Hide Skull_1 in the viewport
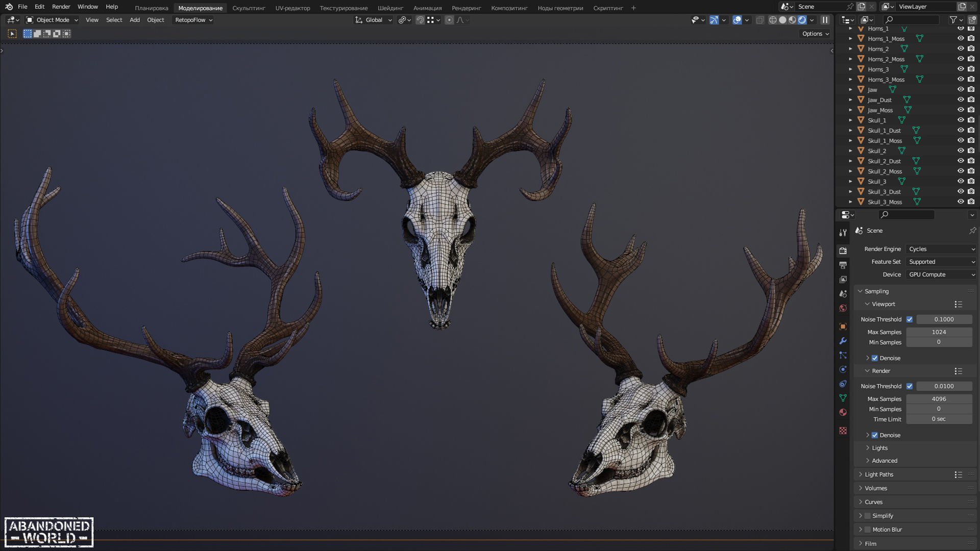The width and height of the screenshot is (980, 551). click(960, 120)
